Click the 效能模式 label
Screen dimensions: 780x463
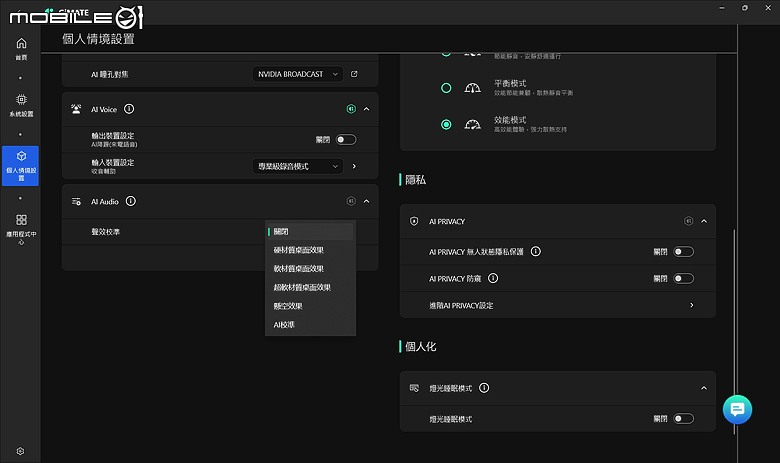click(510, 120)
